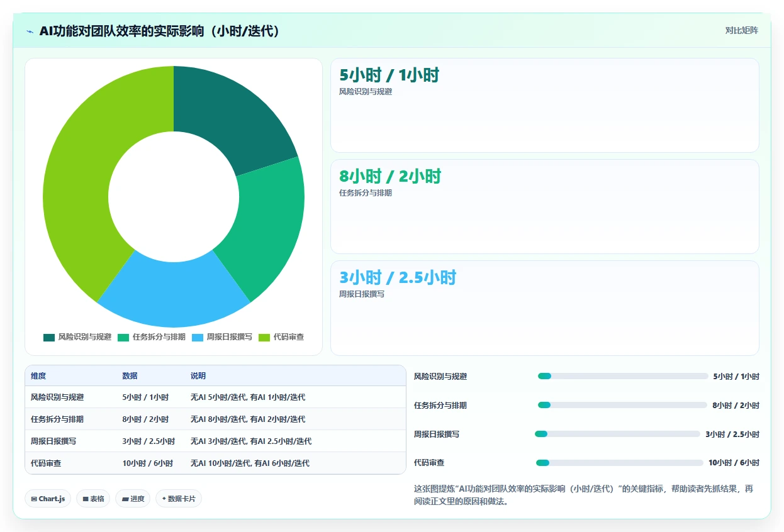
Task: Click the 代码审查 progress bar
Action: 620,463
